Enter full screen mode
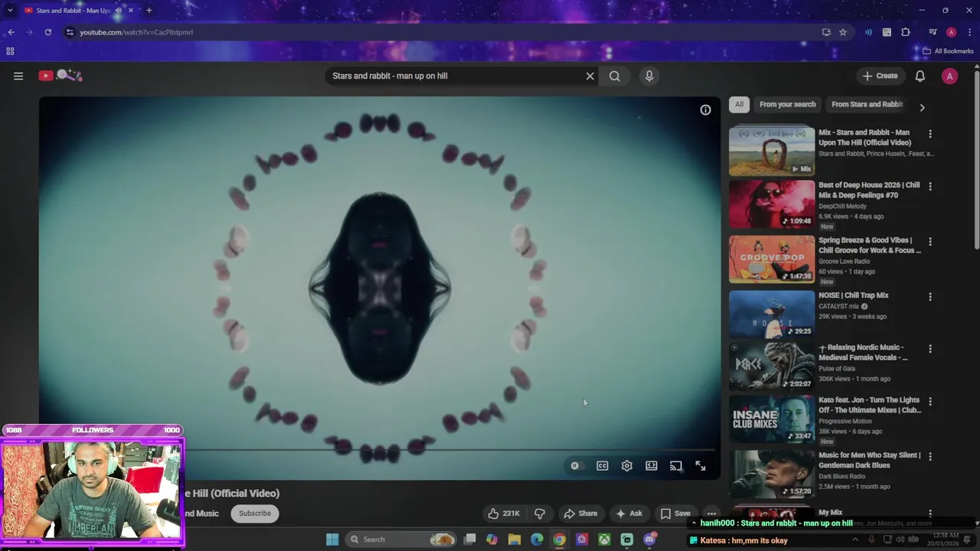980x551 pixels. (x=701, y=465)
